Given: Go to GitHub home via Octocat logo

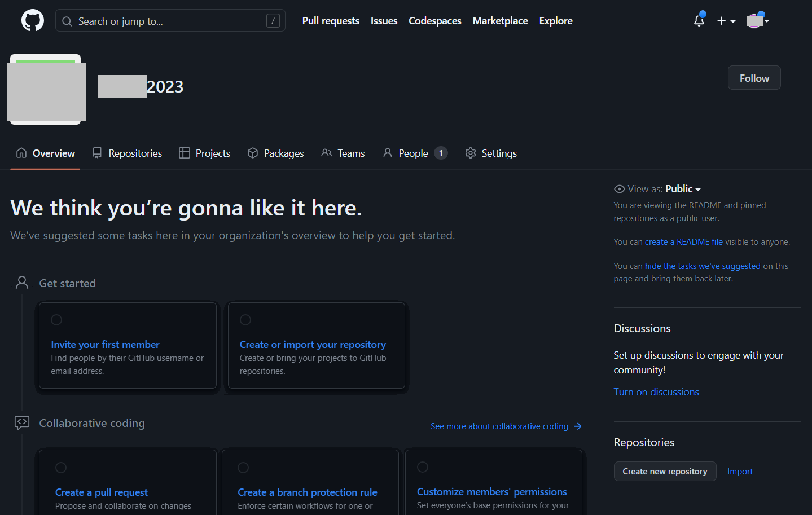Looking at the screenshot, I should [32, 21].
